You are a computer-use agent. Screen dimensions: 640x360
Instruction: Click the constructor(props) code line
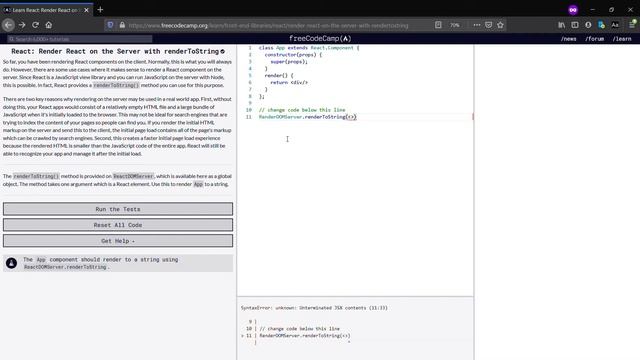click(x=293, y=55)
